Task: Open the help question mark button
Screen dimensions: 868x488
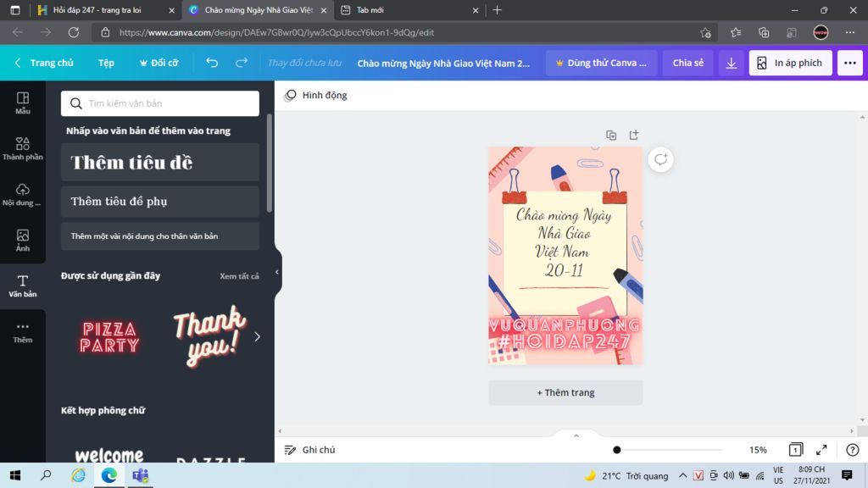Action: pyautogui.click(x=853, y=450)
